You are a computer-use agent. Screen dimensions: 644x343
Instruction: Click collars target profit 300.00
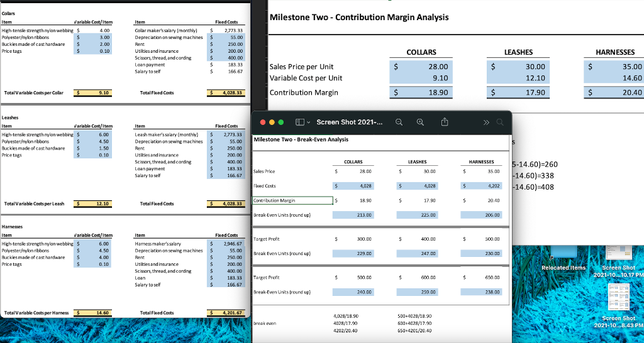tap(365, 239)
